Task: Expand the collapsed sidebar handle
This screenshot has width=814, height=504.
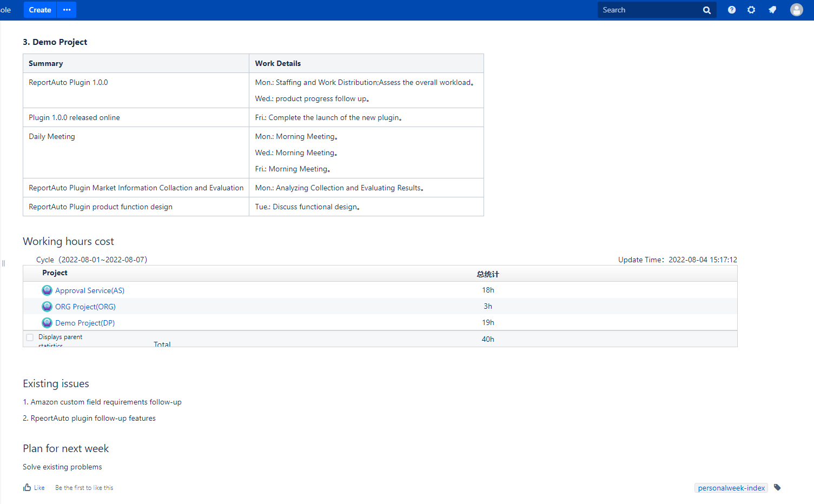Action: coord(3,263)
